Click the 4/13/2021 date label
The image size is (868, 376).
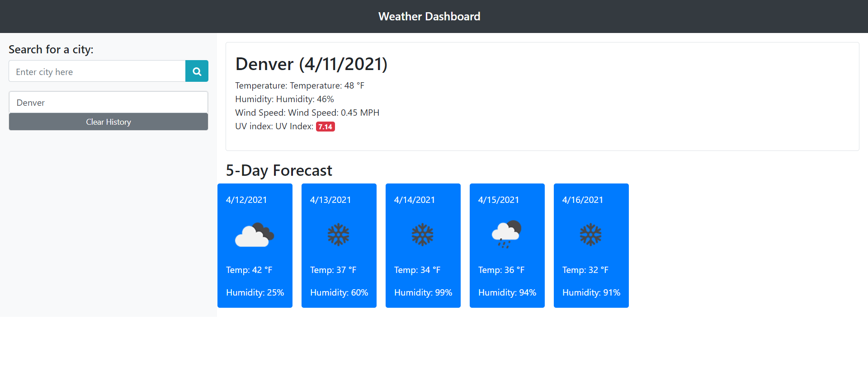tap(330, 200)
